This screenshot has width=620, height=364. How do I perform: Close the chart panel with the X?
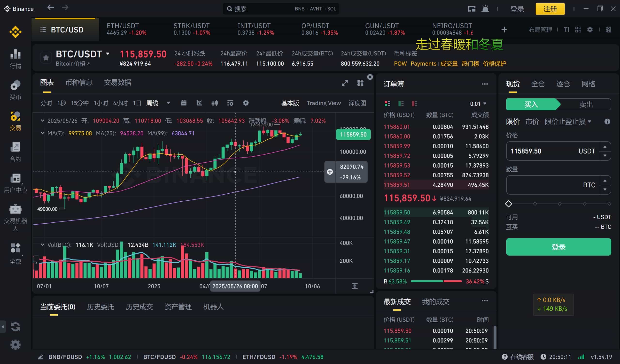point(370,77)
